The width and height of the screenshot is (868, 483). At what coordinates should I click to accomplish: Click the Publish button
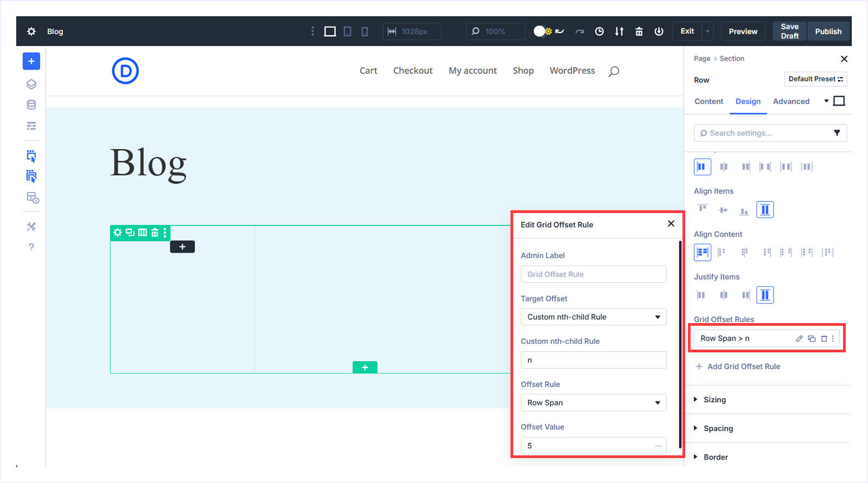828,31
